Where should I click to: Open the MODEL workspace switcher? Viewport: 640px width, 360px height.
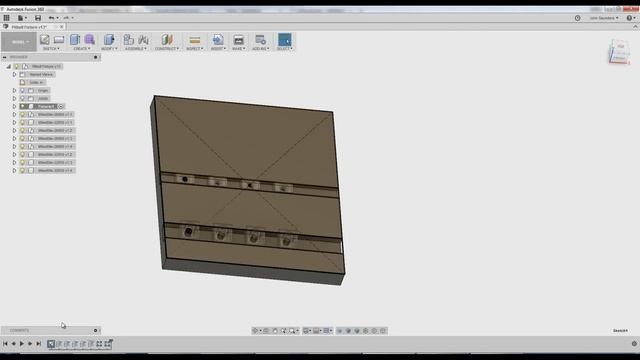pyautogui.click(x=19, y=42)
